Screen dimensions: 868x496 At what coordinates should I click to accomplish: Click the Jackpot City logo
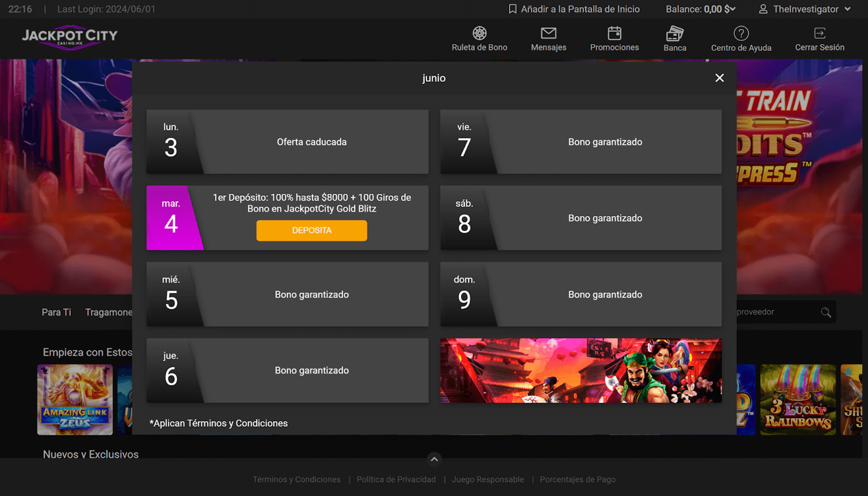pyautogui.click(x=70, y=37)
